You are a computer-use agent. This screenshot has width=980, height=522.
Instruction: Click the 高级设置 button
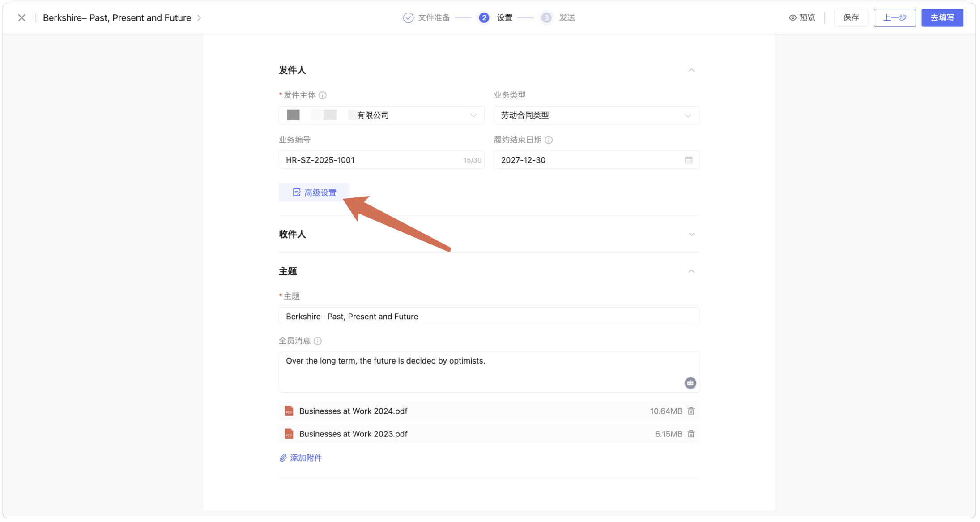pos(314,193)
